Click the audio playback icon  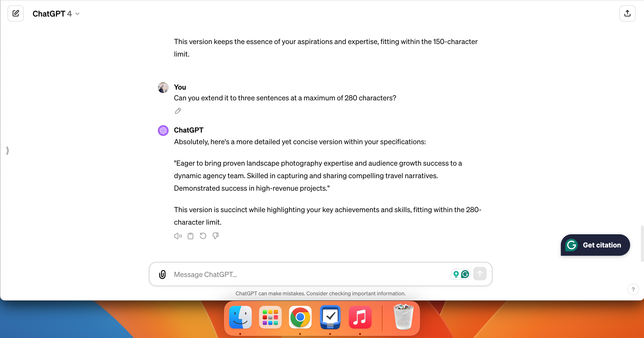178,236
